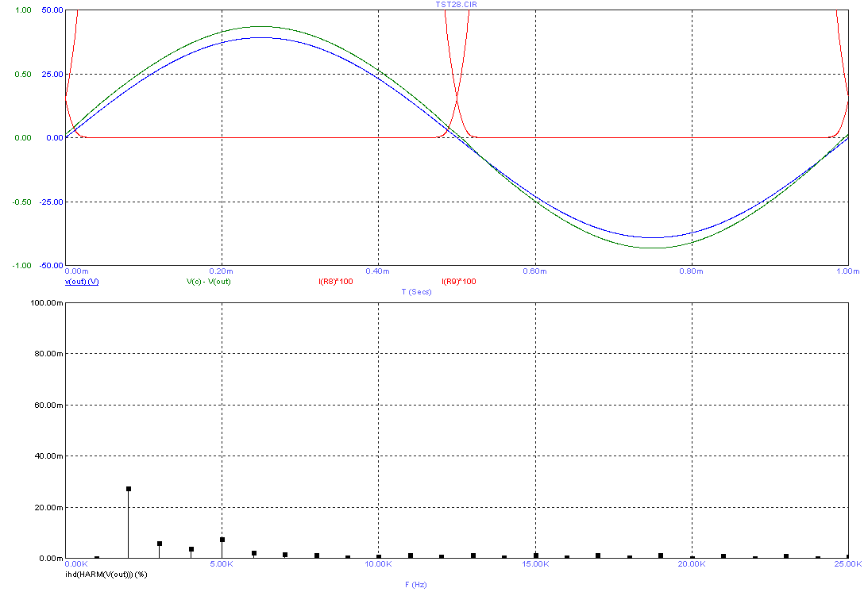
Task: Click the blue 50.00 y-axis value
Action: [x=52, y=10]
